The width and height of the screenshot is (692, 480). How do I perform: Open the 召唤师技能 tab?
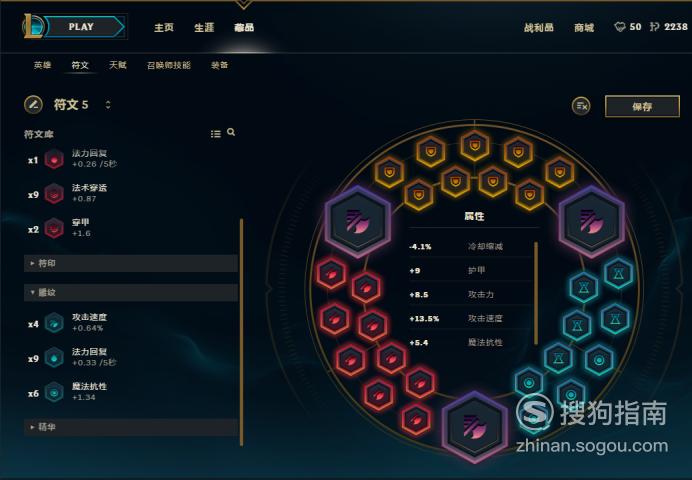coord(169,65)
